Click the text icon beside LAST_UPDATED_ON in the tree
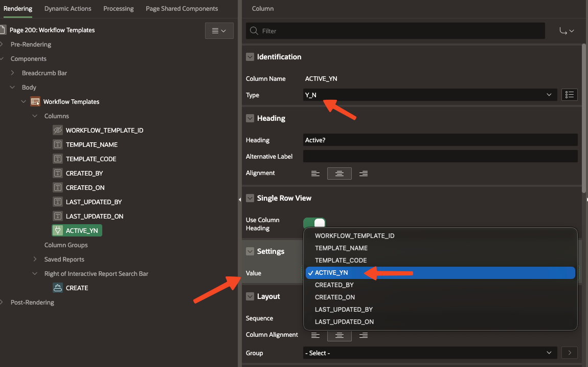 point(57,216)
